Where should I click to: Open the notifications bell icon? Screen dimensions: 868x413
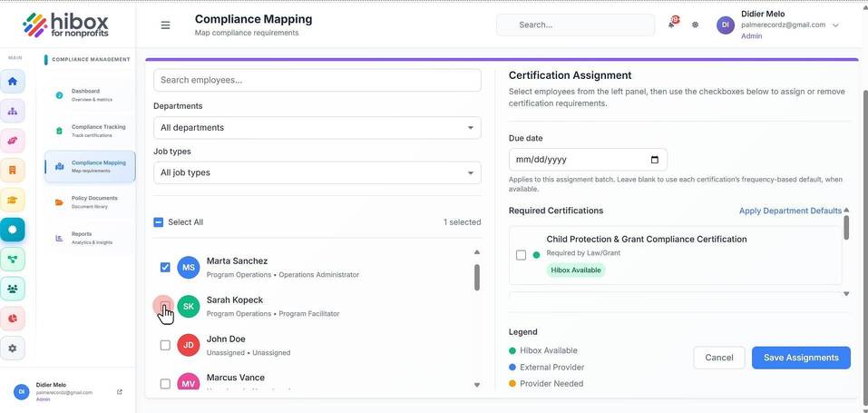coord(672,24)
